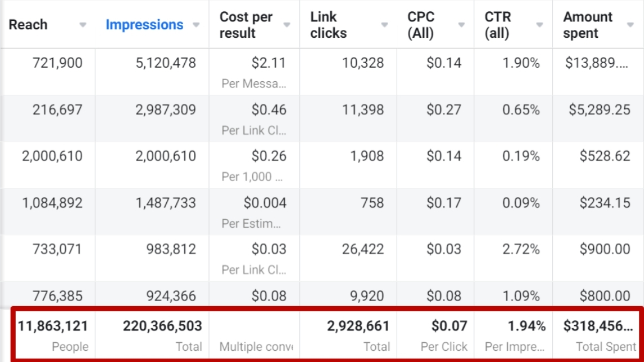
Task: Expand the CPC (All) column arrow
Action: (461, 25)
